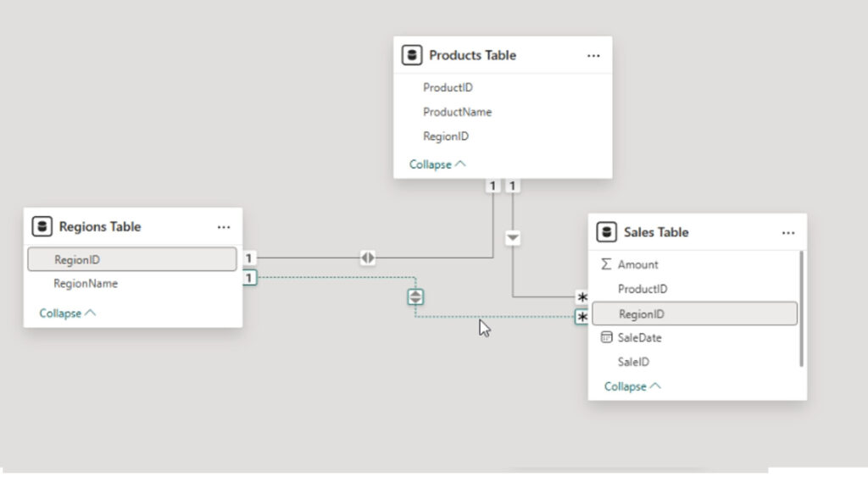Open the Regions Table ellipsis menu
Viewport: 868px width, 477px height.
(224, 227)
